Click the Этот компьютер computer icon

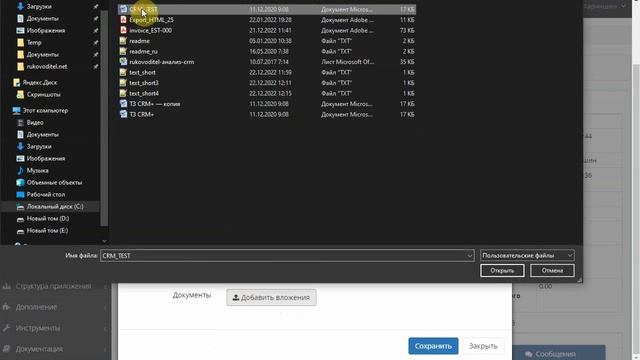(16, 111)
